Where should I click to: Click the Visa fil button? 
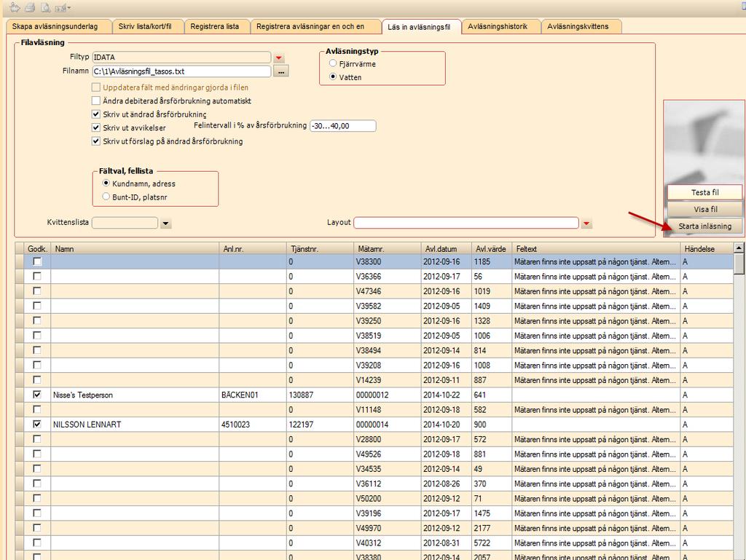(x=704, y=209)
